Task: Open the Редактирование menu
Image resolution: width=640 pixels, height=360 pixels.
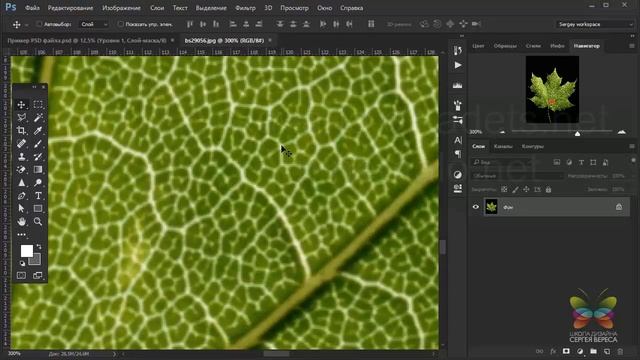Action: coord(70,8)
